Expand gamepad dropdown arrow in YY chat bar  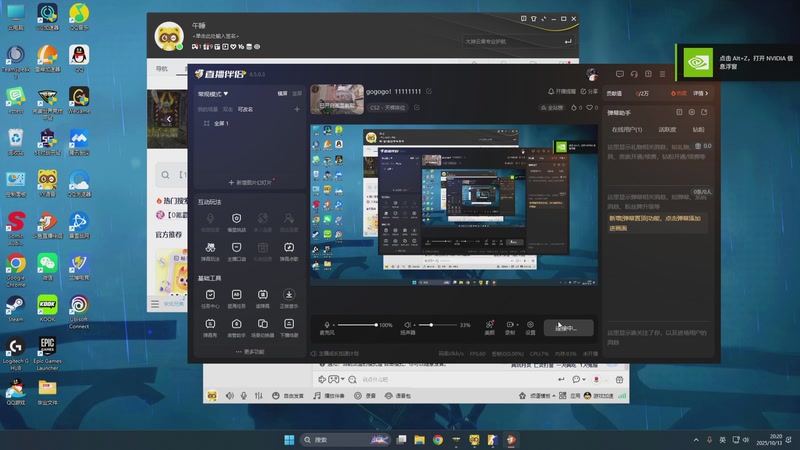342,379
